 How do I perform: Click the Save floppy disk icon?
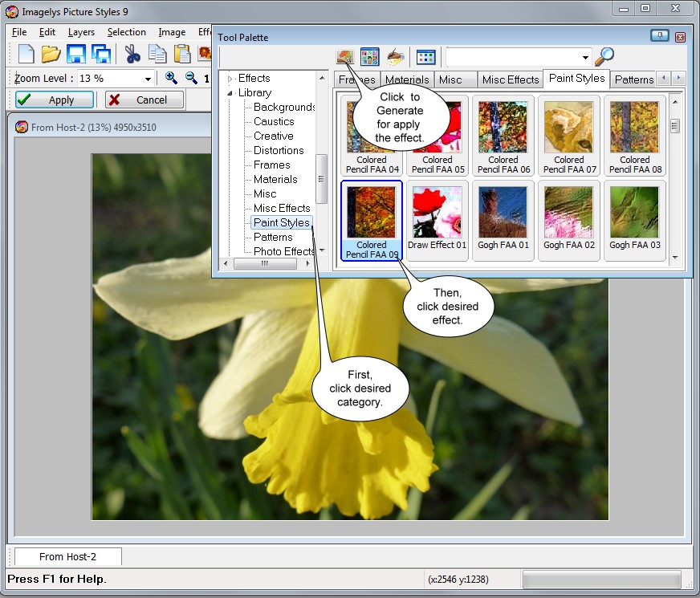click(x=76, y=55)
